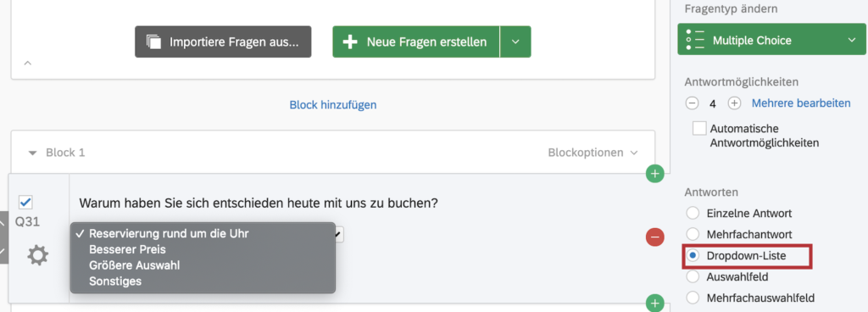Toggle the Q31 selection checkbox
The width and height of the screenshot is (868, 312).
click(25, 202)
